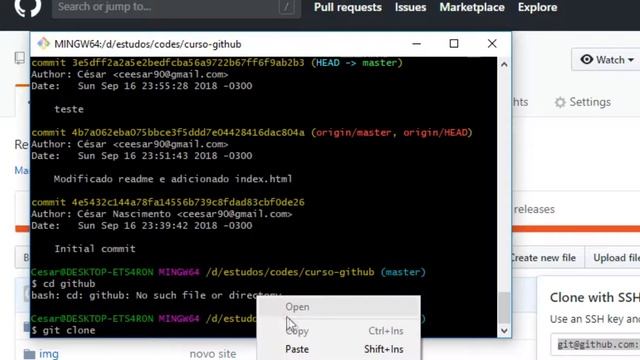Focus the Search or jump to field
Screen dimensions: 640x360
(x=176, y=7)
